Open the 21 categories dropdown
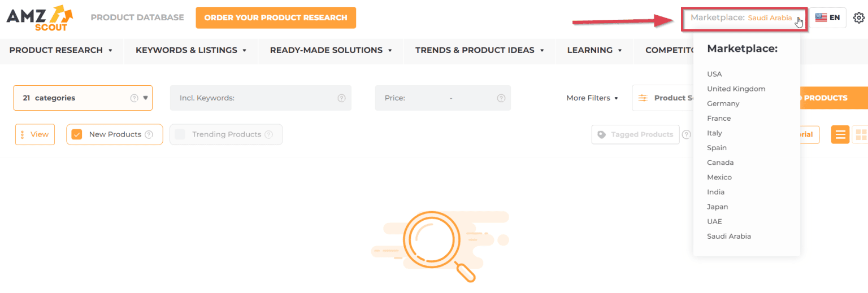The height and width of the screenshot is (293, 868). click(x=83, y=98)
